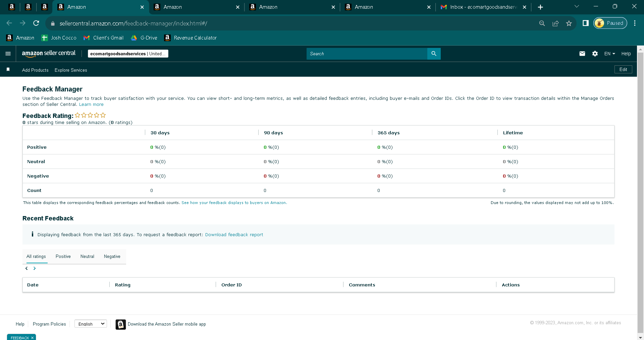644x340 pixels.
Task: Open the English language selector in footer
Action: 91,324
